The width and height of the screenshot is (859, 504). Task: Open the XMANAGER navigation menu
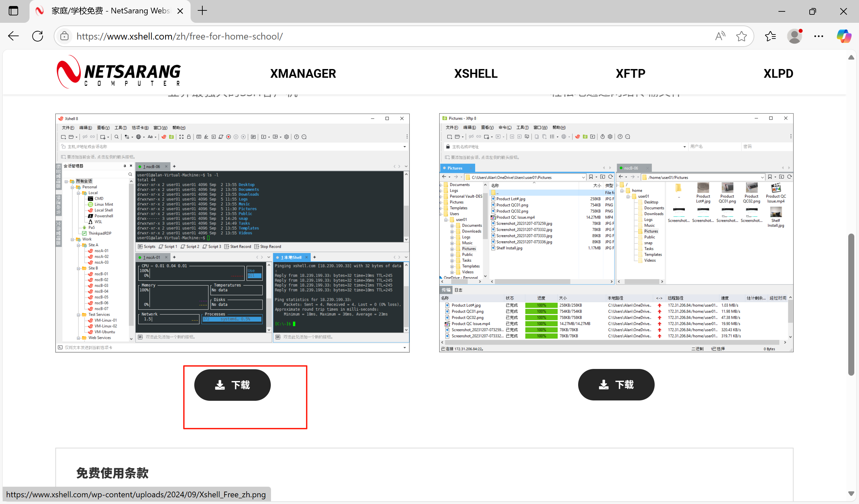[x=303, y=74]
